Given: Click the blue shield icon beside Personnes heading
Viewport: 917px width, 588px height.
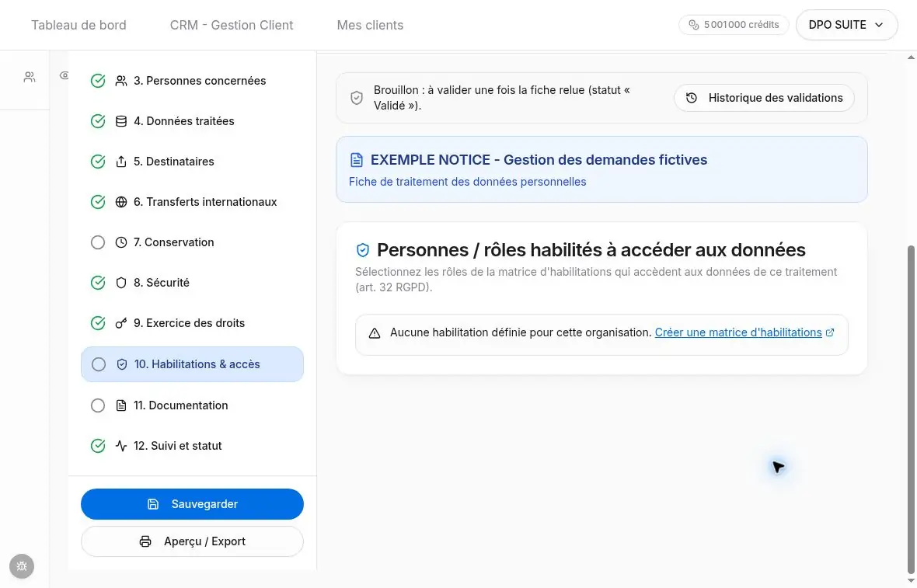Looking at the screenshot, I should [x=363, y=250].
